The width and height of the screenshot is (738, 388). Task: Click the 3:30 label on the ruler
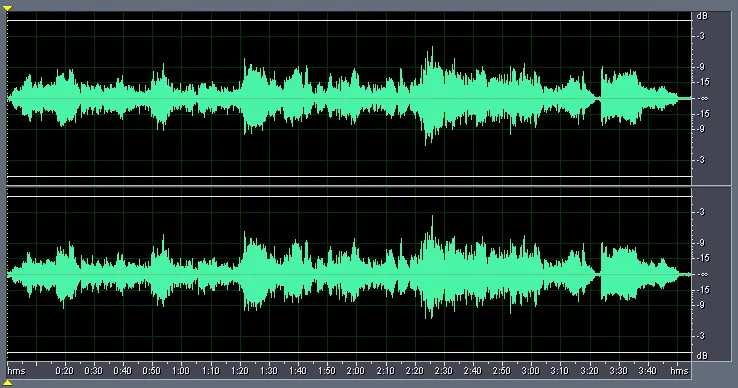[x=618, y=371]
